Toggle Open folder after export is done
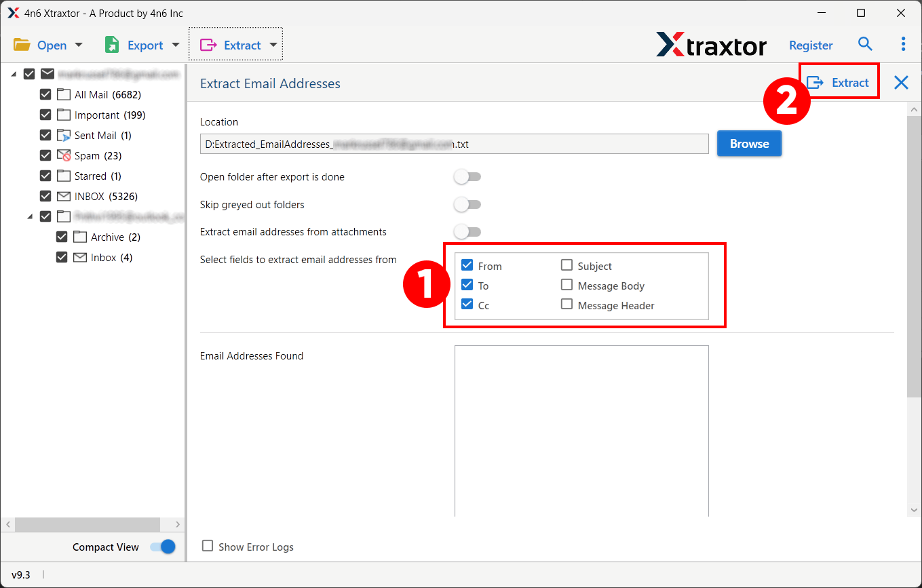The height and width of the screenshot is (588, 922). [467, 177]
